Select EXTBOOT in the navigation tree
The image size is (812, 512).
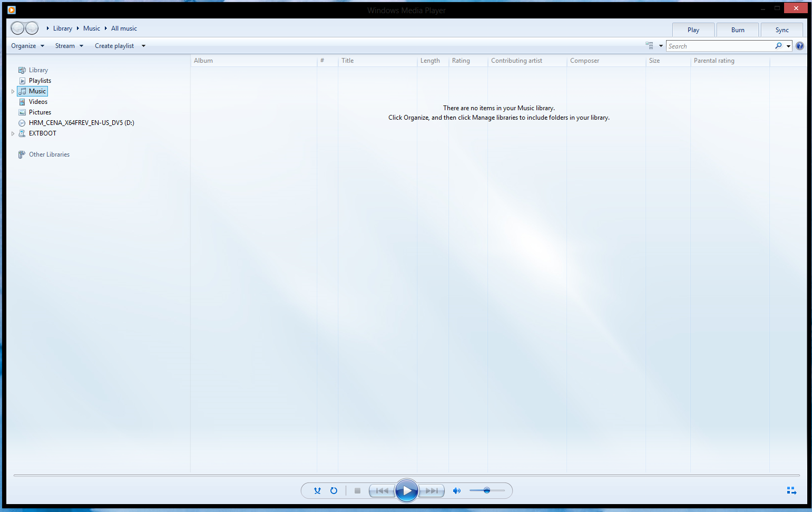(x=43, y=133)
